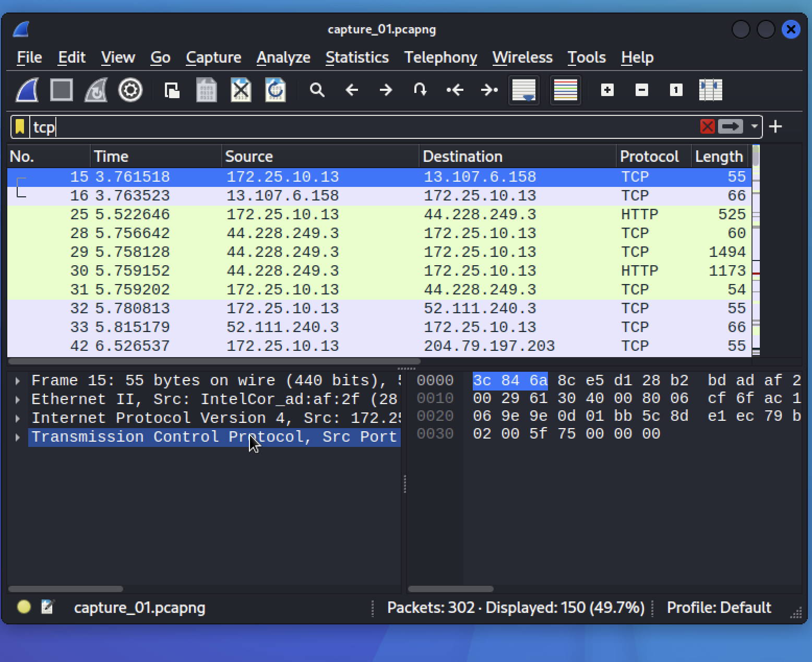Restart the current capture

(95, 90)
